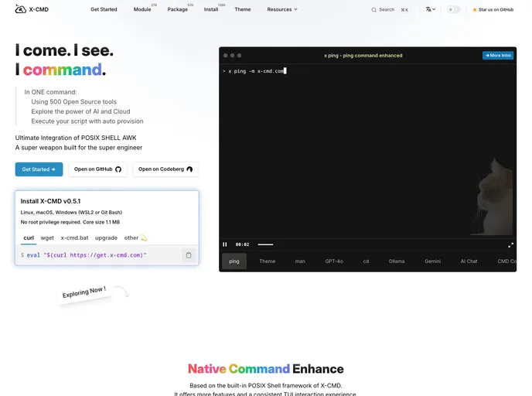
Task: Click the star icon next to GitHub link
Action: [475, 10]
